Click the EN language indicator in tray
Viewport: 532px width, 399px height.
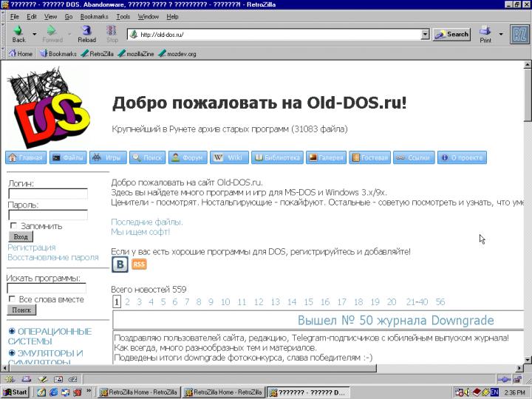[494, 392]
